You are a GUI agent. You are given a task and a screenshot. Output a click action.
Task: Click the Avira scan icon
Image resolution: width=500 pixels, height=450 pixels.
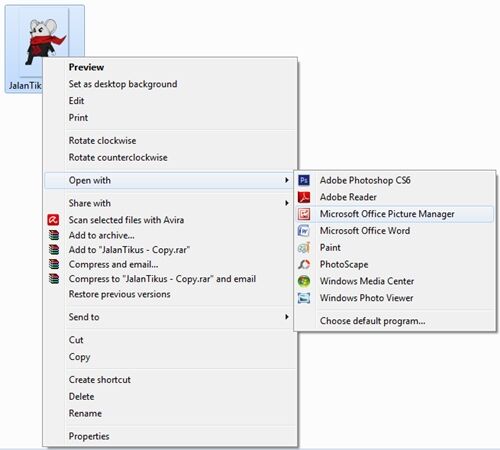coord(53,220)
